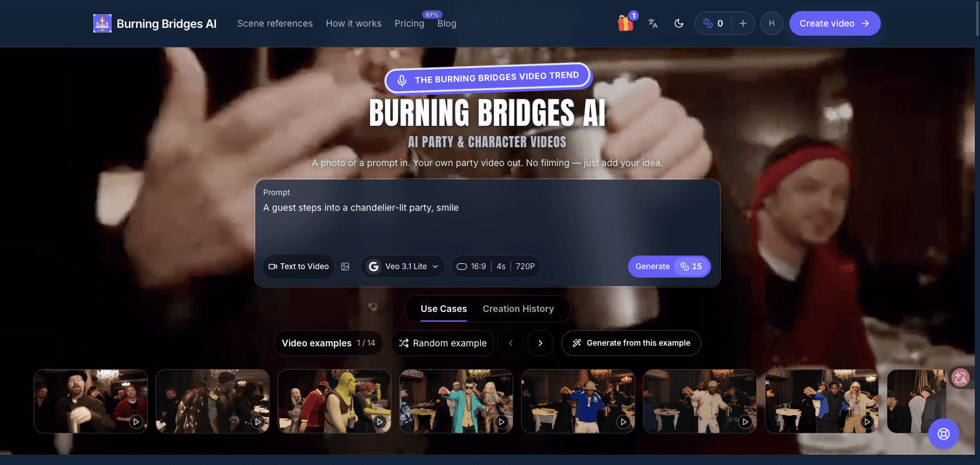Image resolution: width=980 pixels, height=465 pixels.
Task: Go to previous example chevron arrow
Action: [511, 343]
